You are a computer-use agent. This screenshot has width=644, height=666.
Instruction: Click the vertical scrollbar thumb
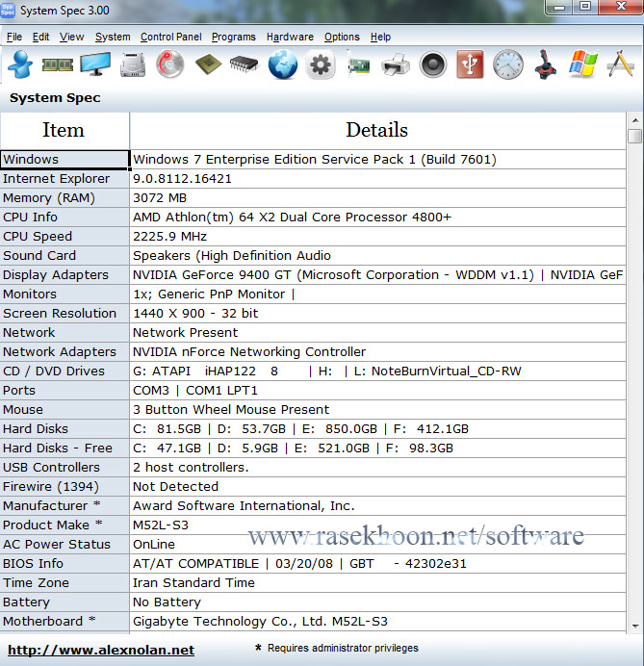635,137
